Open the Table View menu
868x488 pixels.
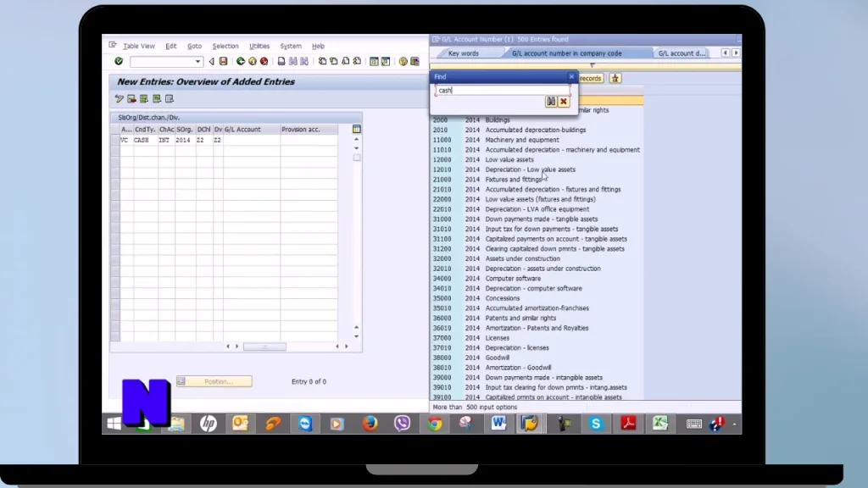click(138, 46)
